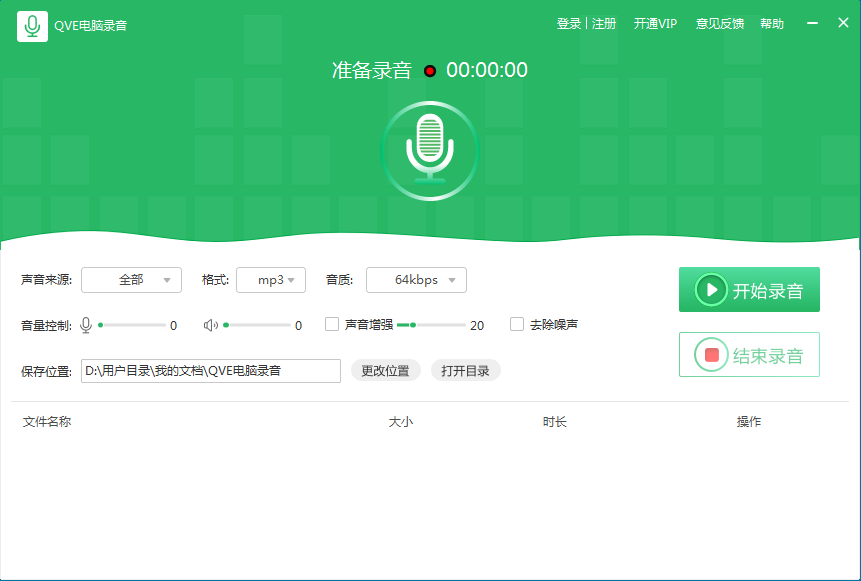
Task: Open the 声音来源 dropdown
Action: 131,280
